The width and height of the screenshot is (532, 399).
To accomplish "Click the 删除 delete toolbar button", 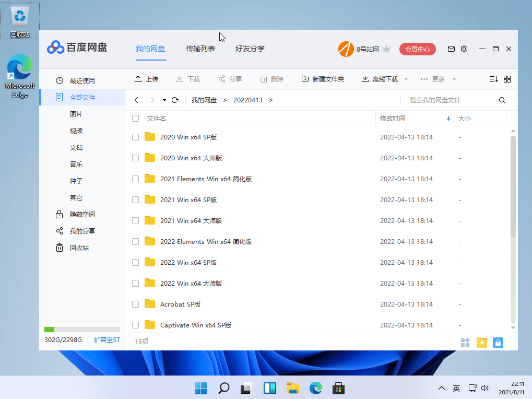I will coord(272,79).
